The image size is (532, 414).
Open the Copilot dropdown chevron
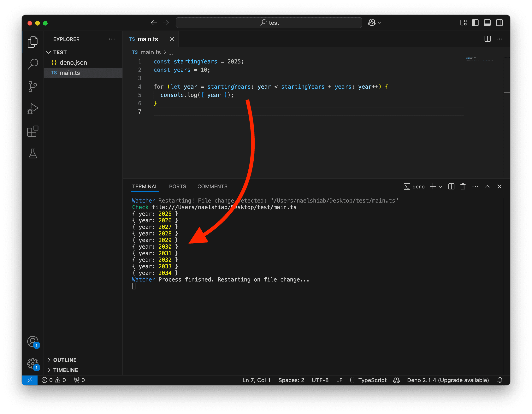(379, 23)
